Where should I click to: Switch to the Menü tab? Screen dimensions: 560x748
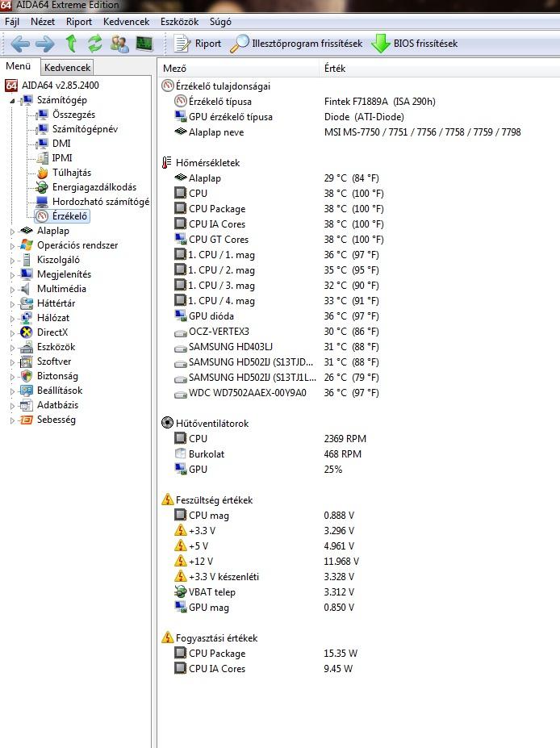(18, 66)
